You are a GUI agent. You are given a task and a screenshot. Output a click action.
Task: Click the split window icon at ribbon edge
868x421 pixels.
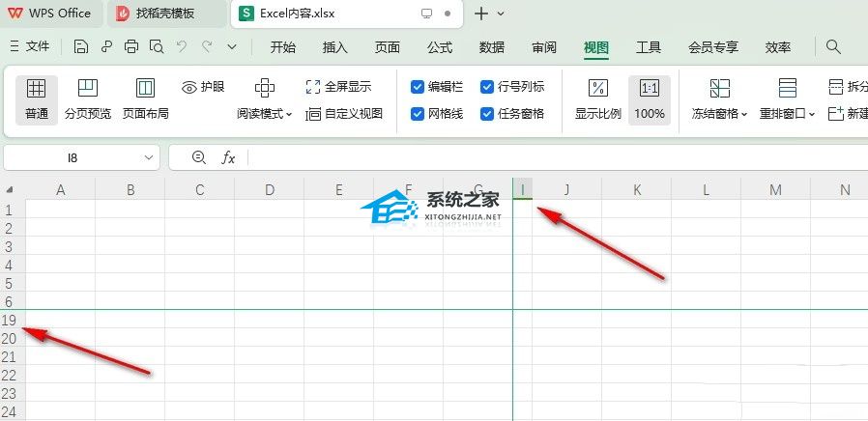coord(836,87)
